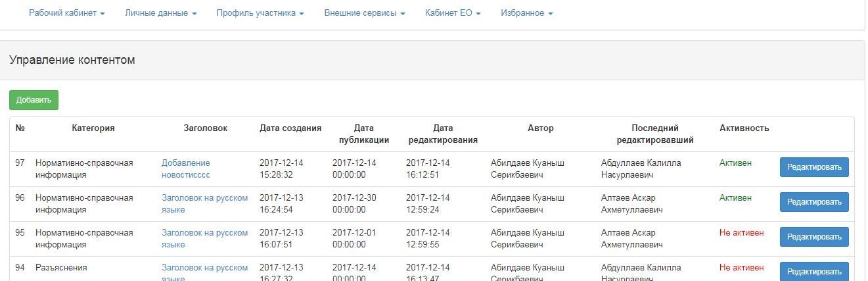Expand the Внешние сервисы menu
Image resolution: width=868 pixels, height=281 pixels.
364,13
